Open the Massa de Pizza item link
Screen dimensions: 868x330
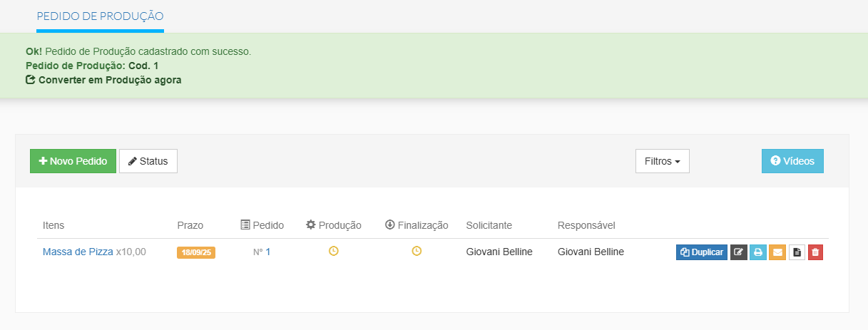point(78,252)
